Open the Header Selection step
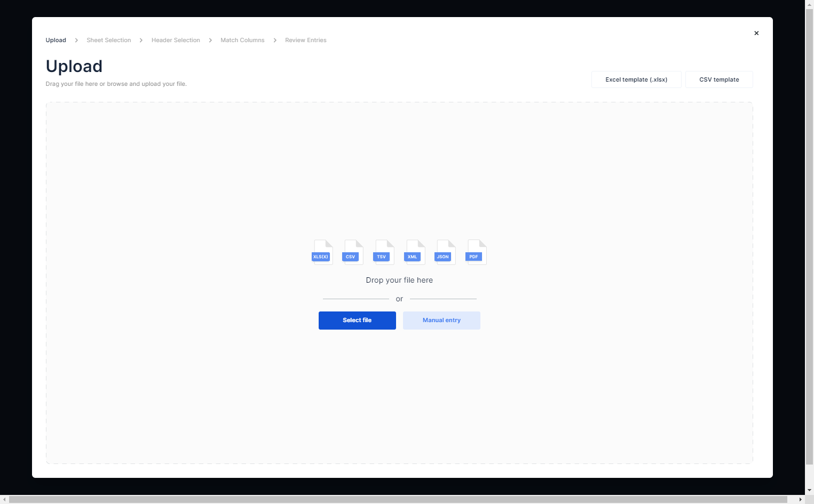Screen dimensions: 814x504 (176, 40)
